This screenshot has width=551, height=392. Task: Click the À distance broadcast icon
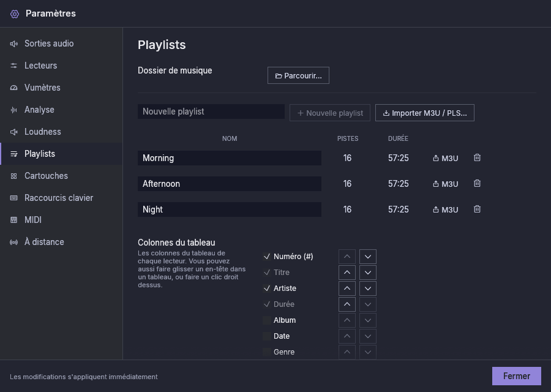pyautogui.click(x=13, y=242)
